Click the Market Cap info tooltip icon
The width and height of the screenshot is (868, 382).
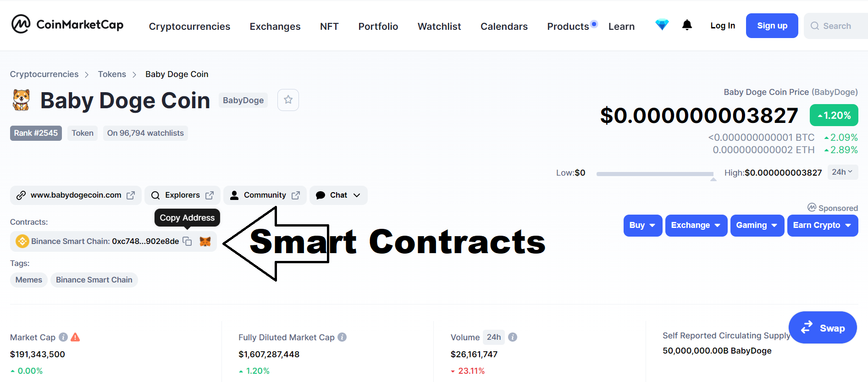coord(63,337)
